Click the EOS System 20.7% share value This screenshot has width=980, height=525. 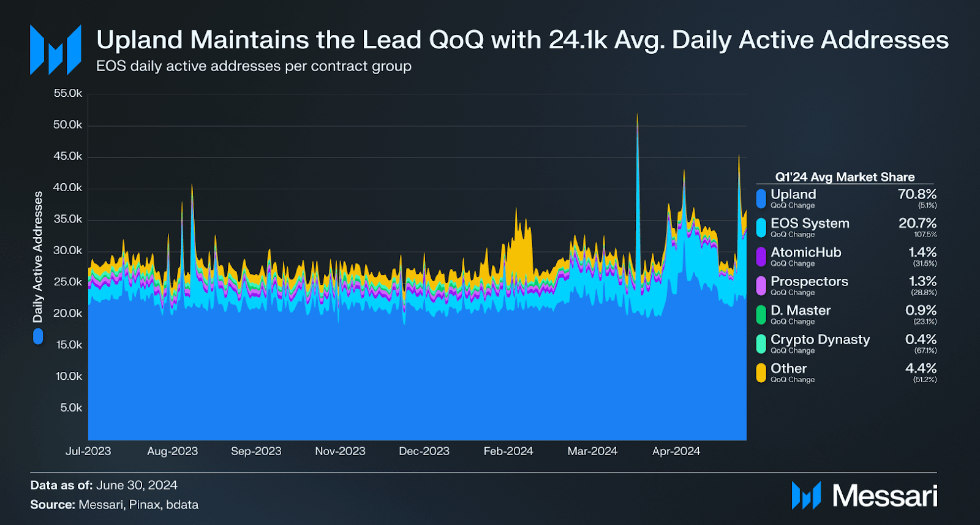917,223
